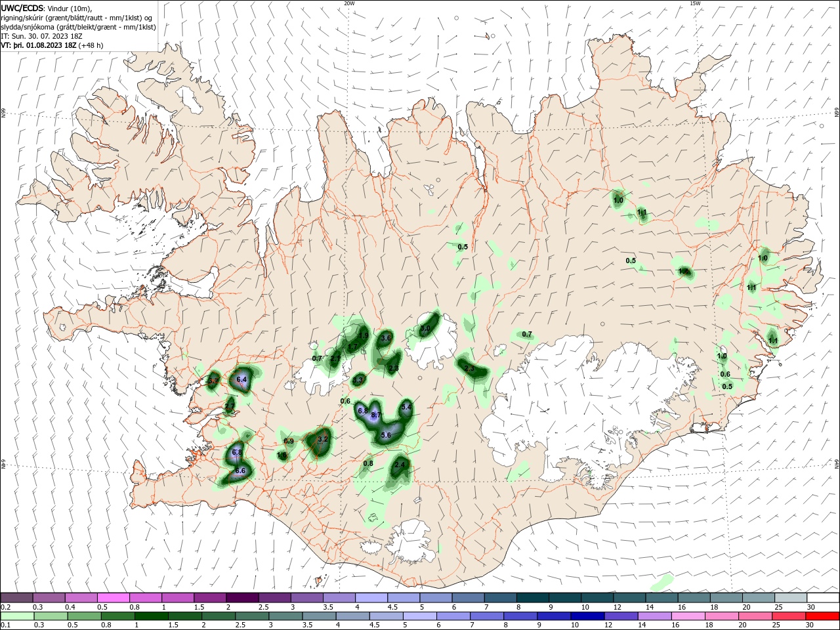The height and width of the screenshot is (630, 840).
Task: Click the 5.6 precipitation label
Action: [386, 435]
